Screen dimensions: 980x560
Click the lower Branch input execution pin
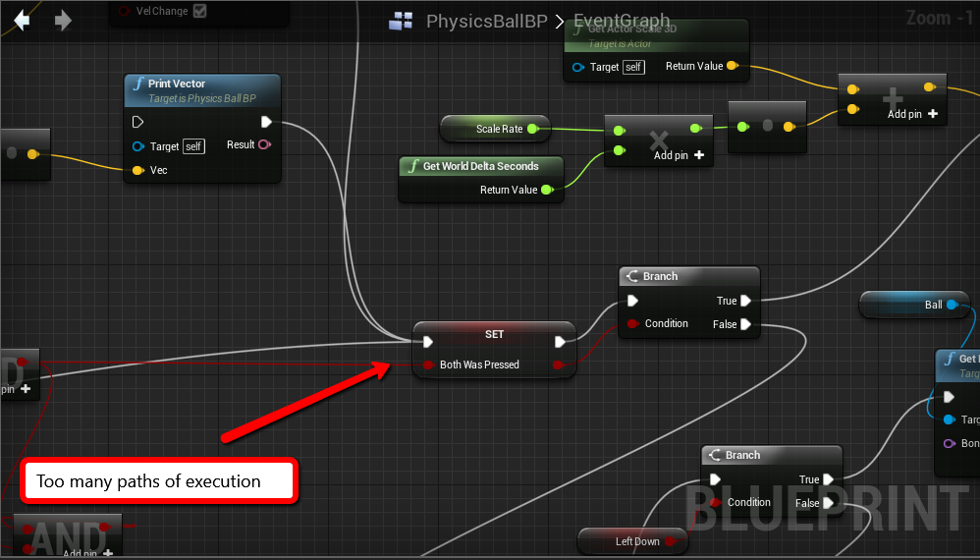coord(715,479)
